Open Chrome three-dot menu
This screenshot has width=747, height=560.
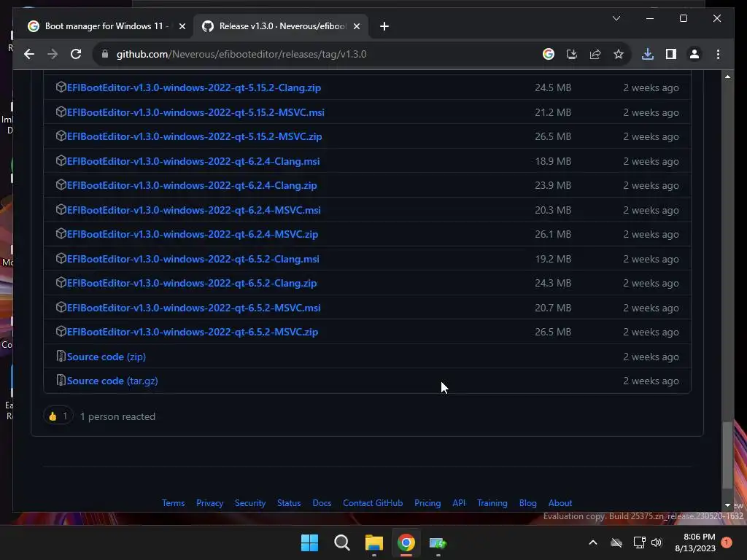pyautogui.click(x=718, y=54)
